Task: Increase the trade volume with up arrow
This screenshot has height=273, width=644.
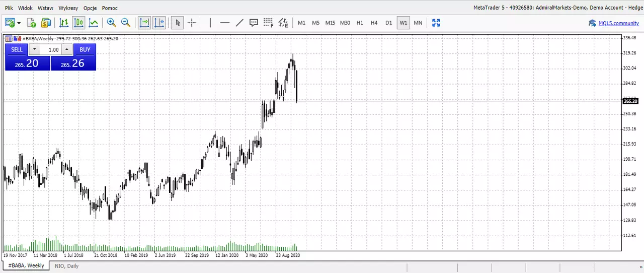Action: point(67,49)
